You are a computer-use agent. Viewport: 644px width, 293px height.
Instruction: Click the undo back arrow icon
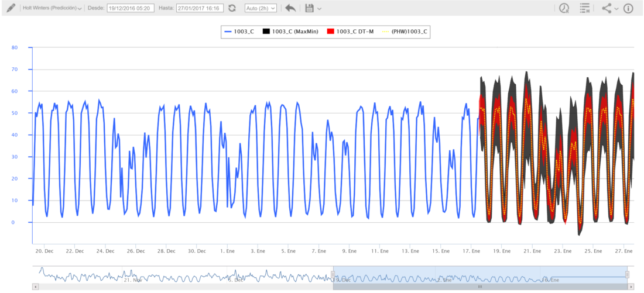coord(290,8)
